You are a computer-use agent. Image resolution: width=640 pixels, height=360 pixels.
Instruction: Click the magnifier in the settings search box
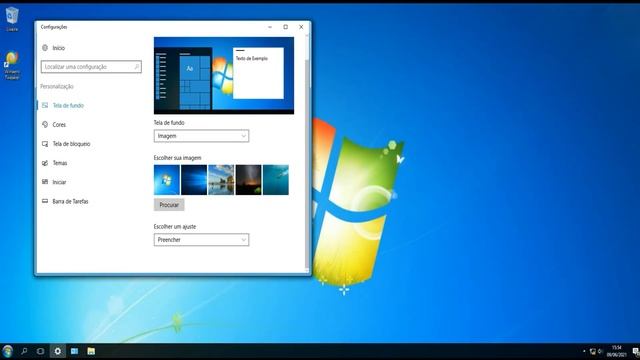coord(136,67)
